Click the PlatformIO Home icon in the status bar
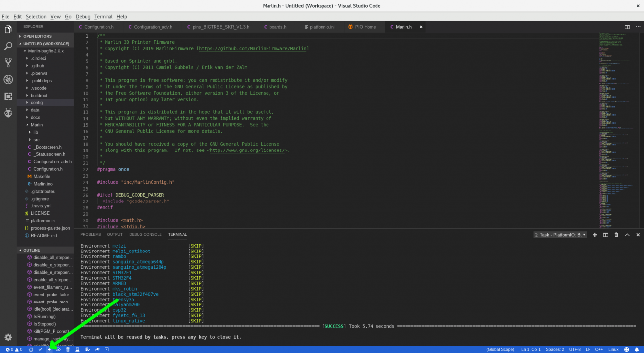Screen dimensions: 644x353 pos(31,349)
